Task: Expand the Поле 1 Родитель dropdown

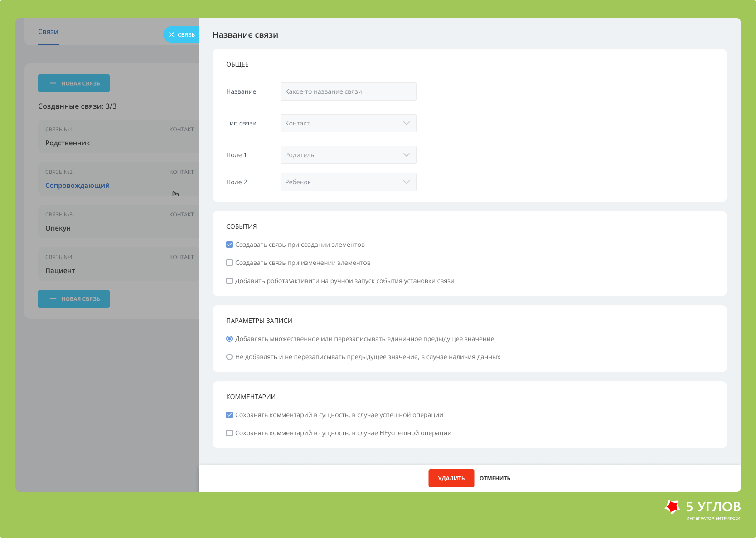Action: click(x=348, y=155)
